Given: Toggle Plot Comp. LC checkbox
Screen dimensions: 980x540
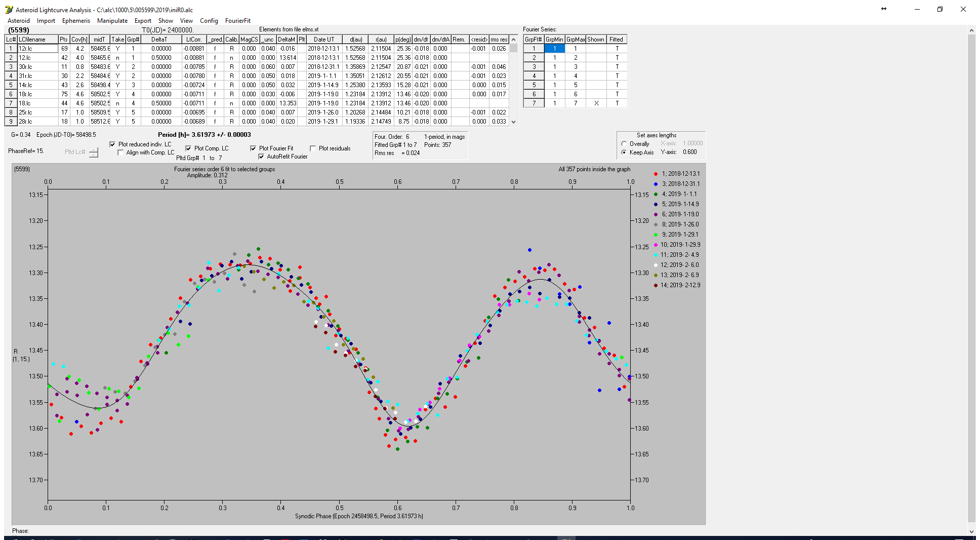Looking at the screenshot, I should (x=188, y=148).
